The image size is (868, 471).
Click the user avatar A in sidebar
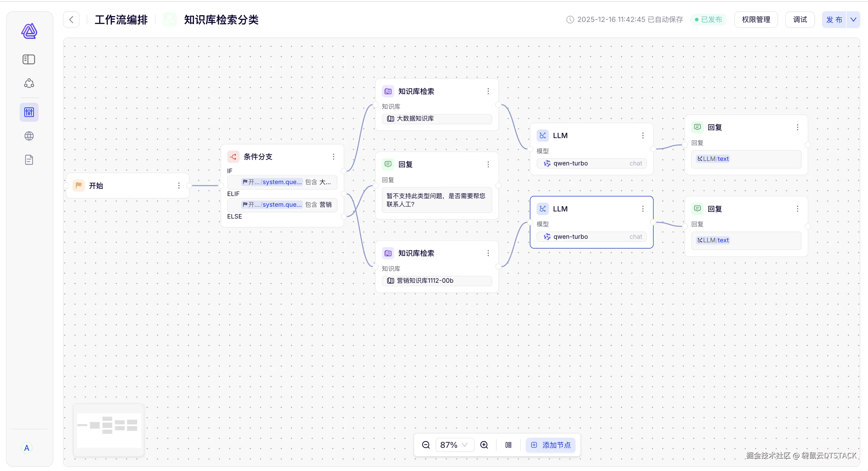point(27,448)
